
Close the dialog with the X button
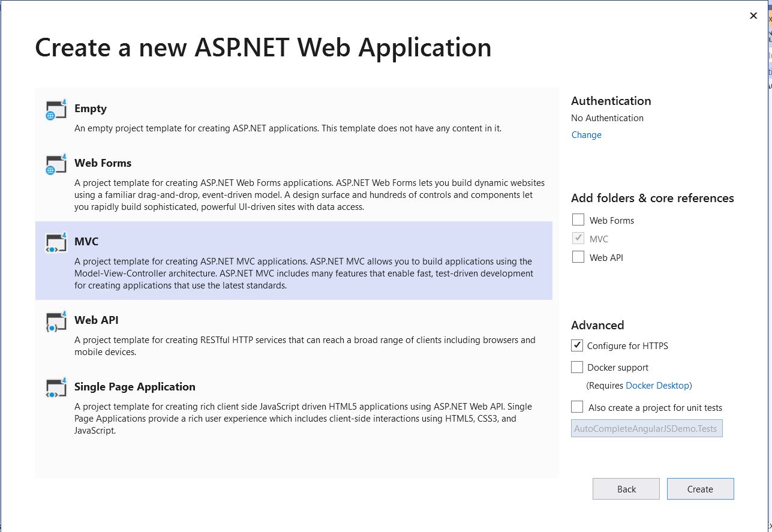pos(753,16)
